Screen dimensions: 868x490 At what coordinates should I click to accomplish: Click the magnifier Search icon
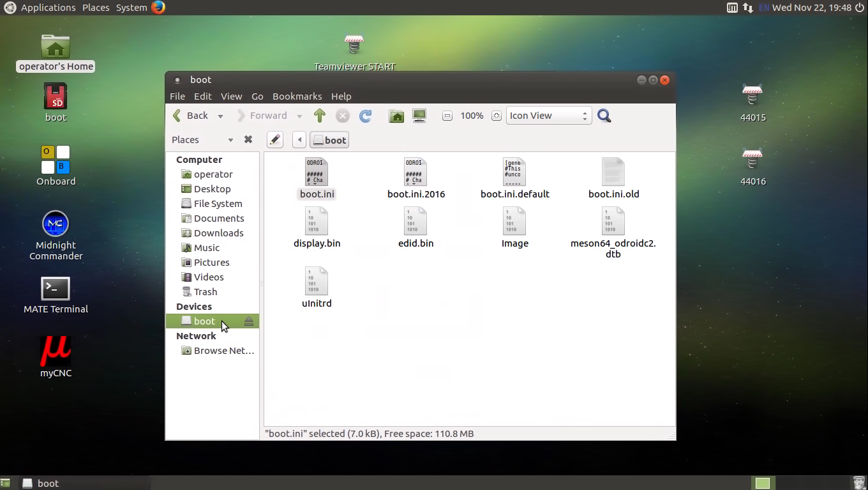click(x=604, y=116)
